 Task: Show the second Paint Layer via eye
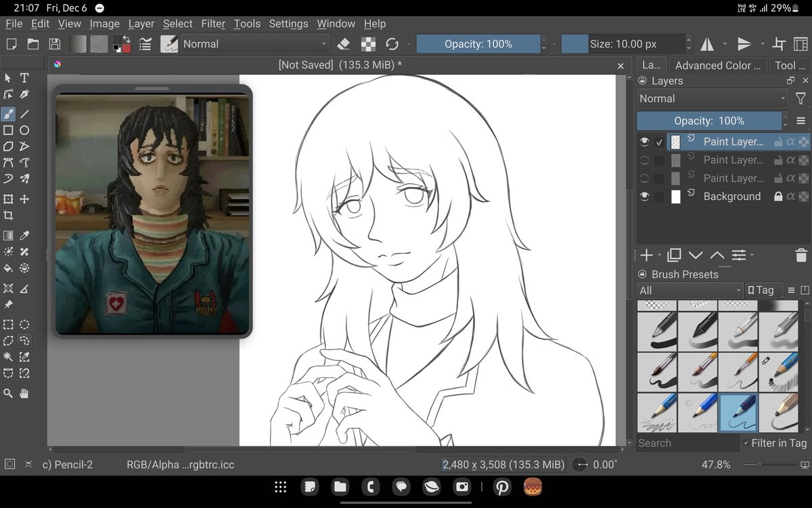[644, 160]
